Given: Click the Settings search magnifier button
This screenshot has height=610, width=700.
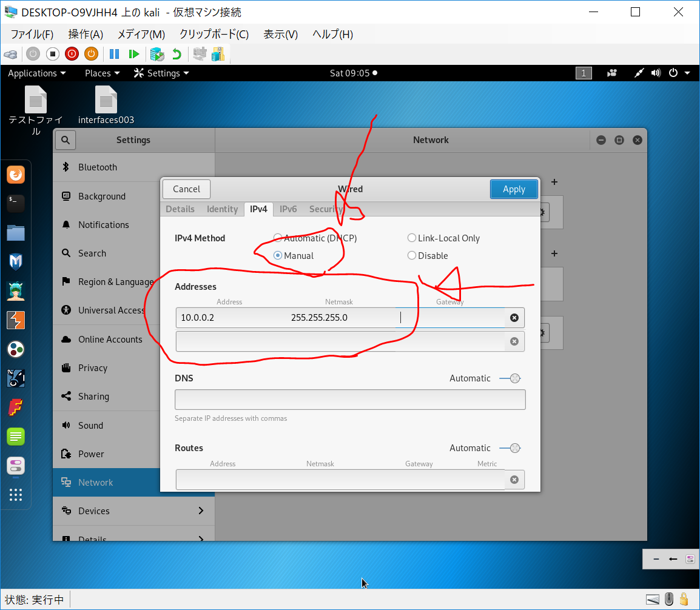Looking at the screenshot, I should pos(66,140).
